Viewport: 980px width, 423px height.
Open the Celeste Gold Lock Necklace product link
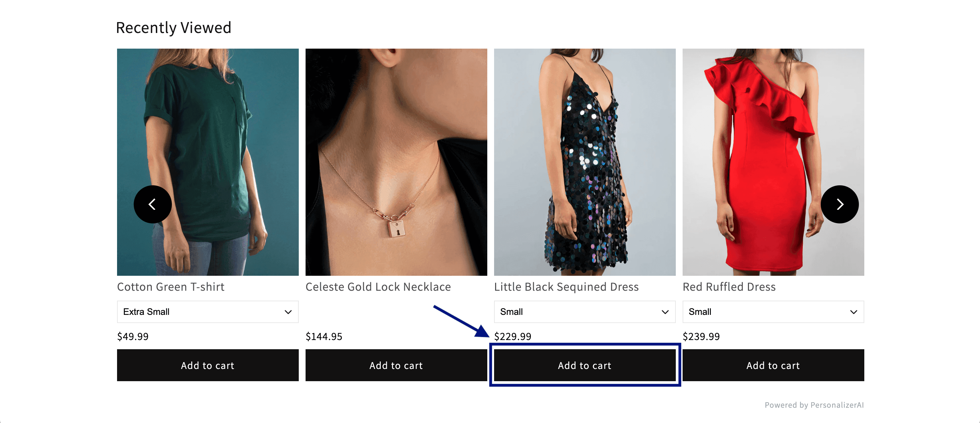pyautogui.click(x=378, y=287)
